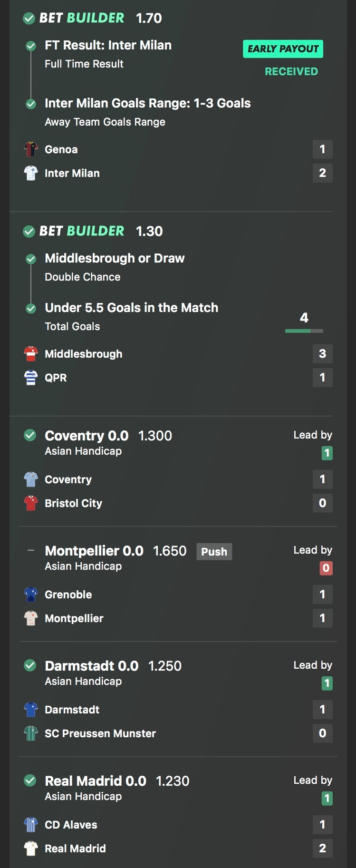Click the Bet Builder 1.30 header
This screenshot has width=356, height=868.
pos(93,231)
